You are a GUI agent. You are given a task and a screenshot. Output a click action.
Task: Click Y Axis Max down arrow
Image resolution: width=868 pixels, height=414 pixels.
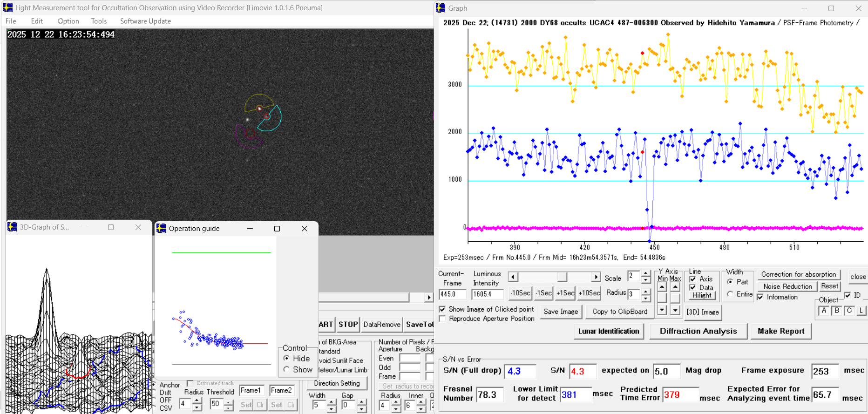pyautogui.click(x=675, y=310)
